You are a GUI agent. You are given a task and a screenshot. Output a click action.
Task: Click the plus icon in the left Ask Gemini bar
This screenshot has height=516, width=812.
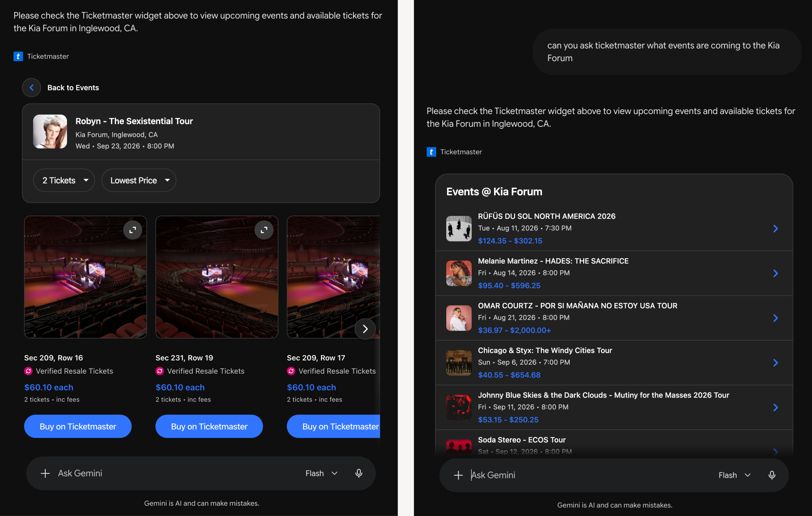[45, 473]
